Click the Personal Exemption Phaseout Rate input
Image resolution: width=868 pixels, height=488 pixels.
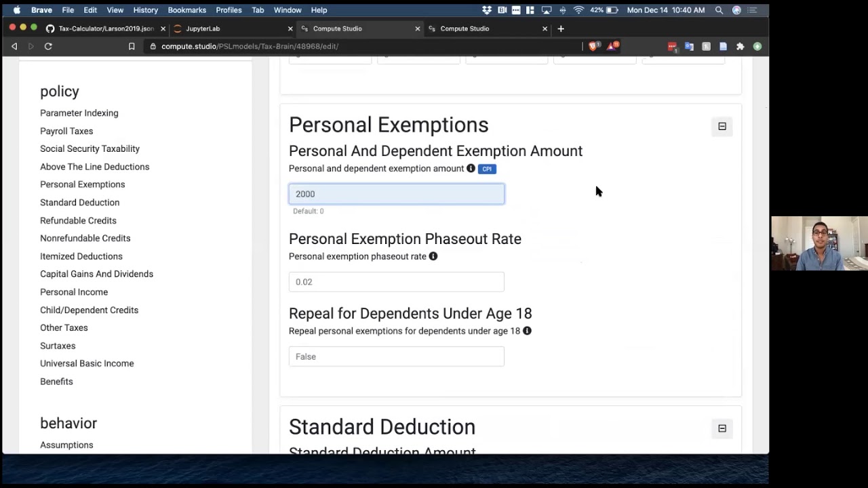[396, 282]
